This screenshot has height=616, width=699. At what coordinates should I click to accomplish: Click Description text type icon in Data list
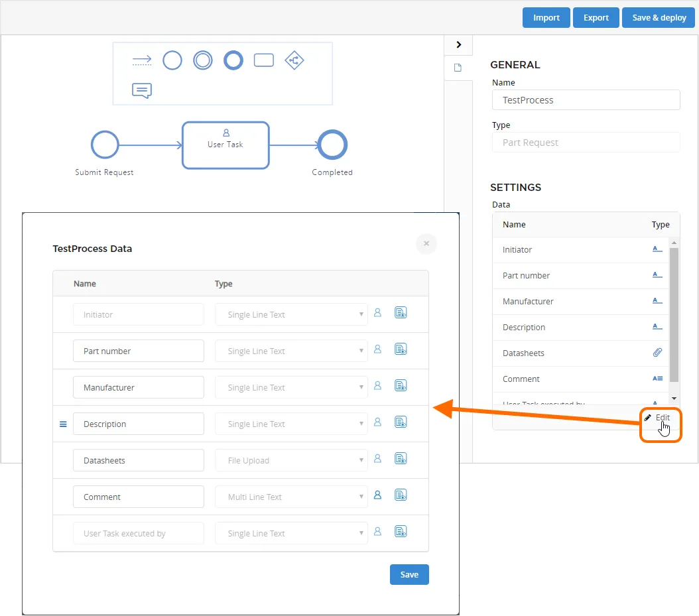click(x=657, y=327)
